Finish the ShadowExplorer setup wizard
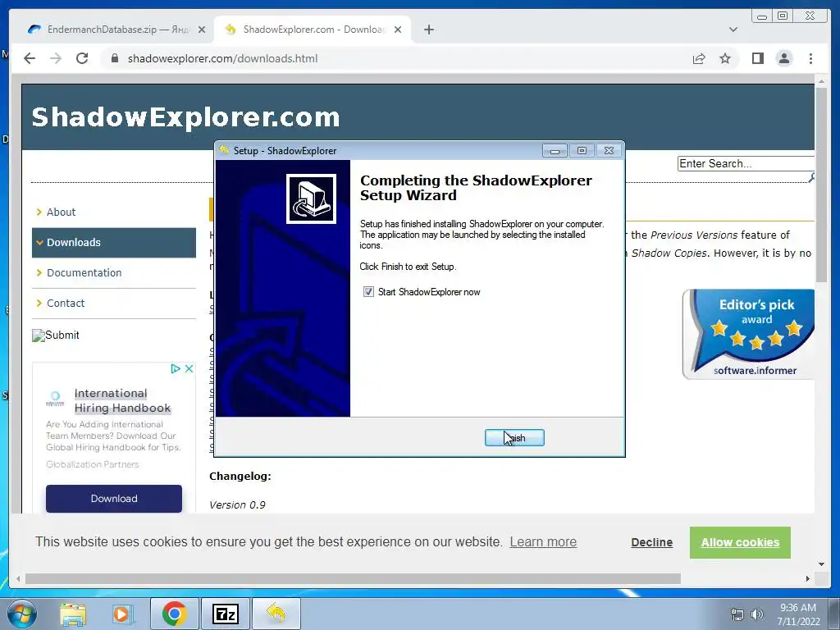The image size is (840, 630). [x=514, y=438]
